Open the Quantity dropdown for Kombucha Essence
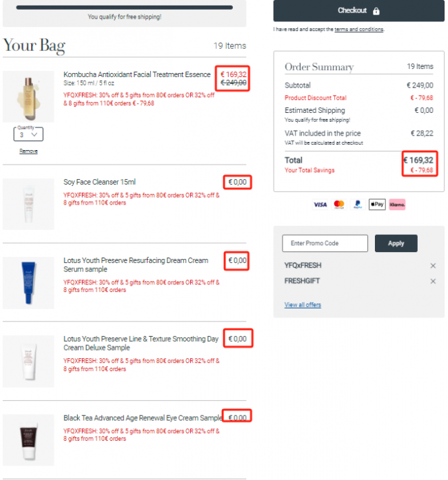Viewport: 448px width, 480px height. tap(28, 134)
